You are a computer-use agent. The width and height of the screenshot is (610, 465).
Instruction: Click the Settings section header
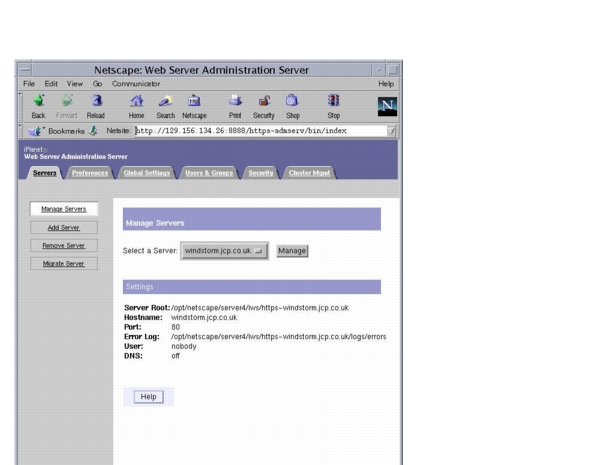252,287
